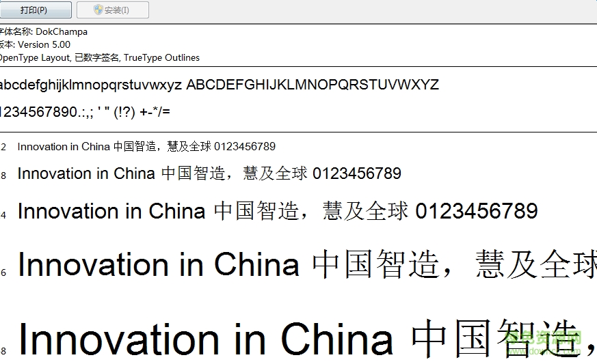Viewport: 597px width, 364px height.
Task: Click the third Innovation in China sample, marked 4
Action: (x=278, y=211)
